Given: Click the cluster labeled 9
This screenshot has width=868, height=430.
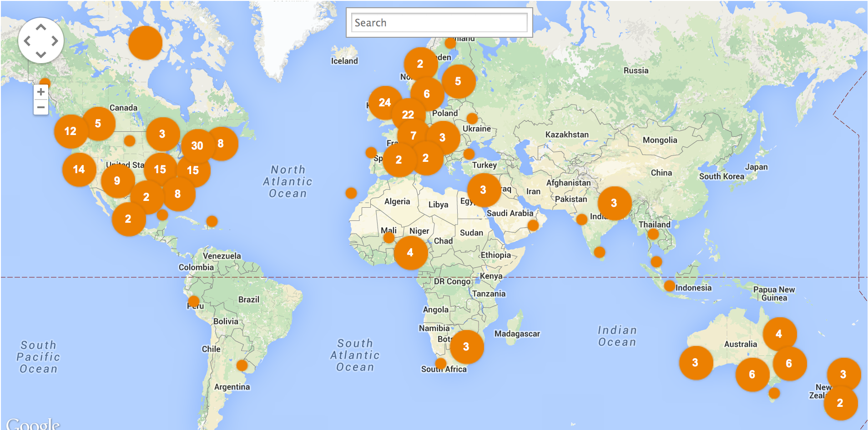Looking at the screenshot, I should (117, 181).
